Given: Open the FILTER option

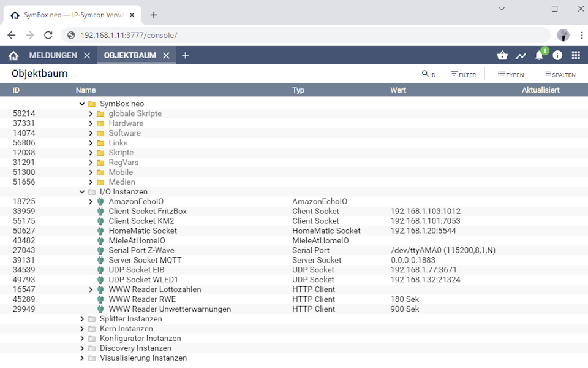Looking at the screenshot, I should pos(464,74).
